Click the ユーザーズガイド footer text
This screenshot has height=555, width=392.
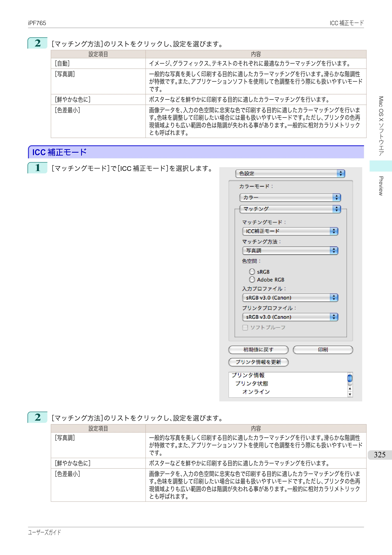pyautogui.click(x=44, y=532)
